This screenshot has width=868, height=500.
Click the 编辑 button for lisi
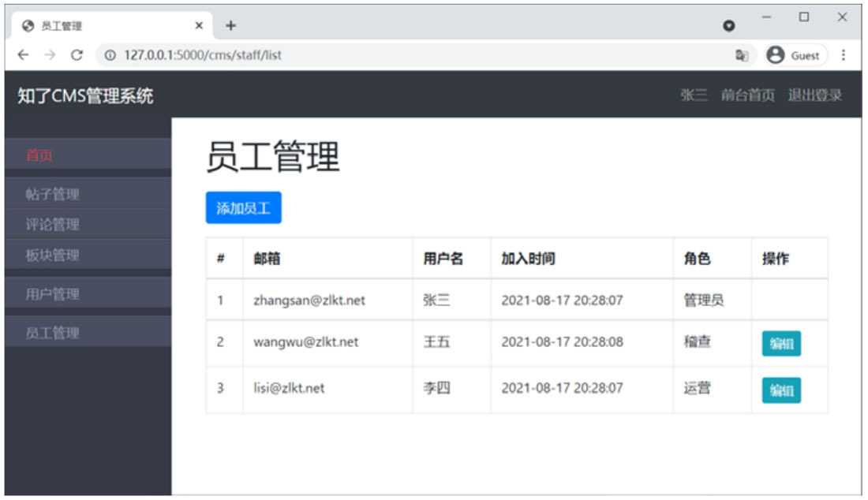click(781, 390)
